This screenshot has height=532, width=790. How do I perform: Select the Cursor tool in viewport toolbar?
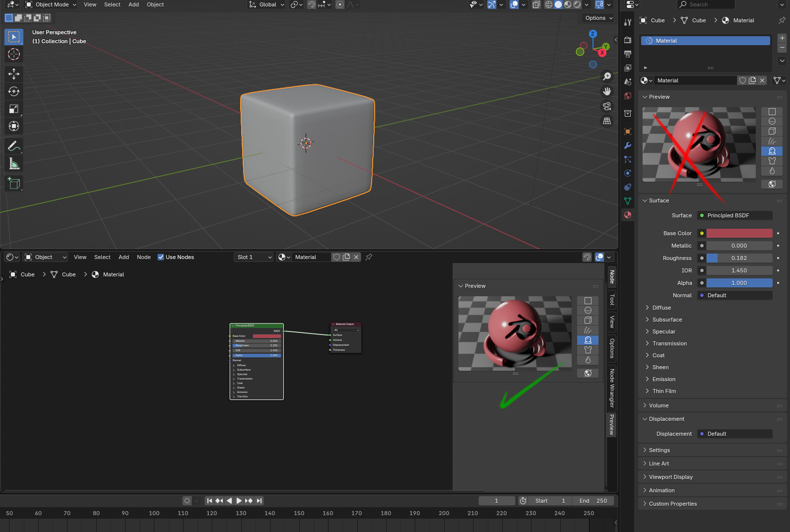[14, 54]
